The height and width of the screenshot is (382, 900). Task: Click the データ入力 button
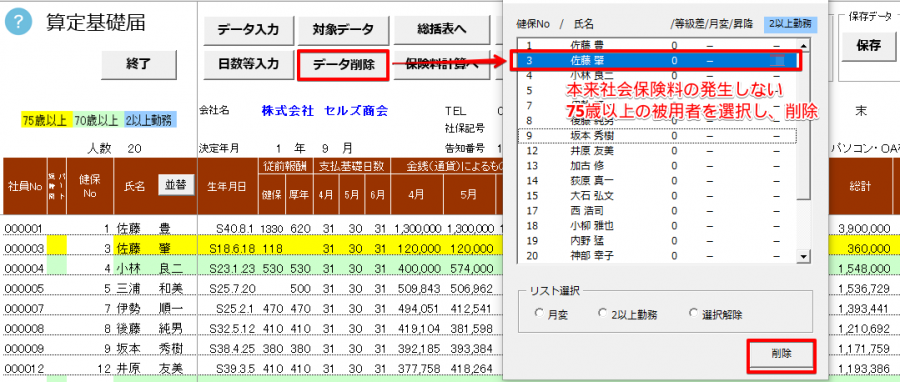[x=249, y=30]
